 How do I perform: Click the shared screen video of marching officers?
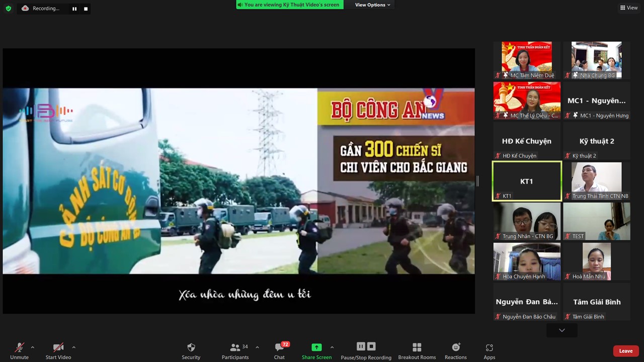[x=238, y=181]
